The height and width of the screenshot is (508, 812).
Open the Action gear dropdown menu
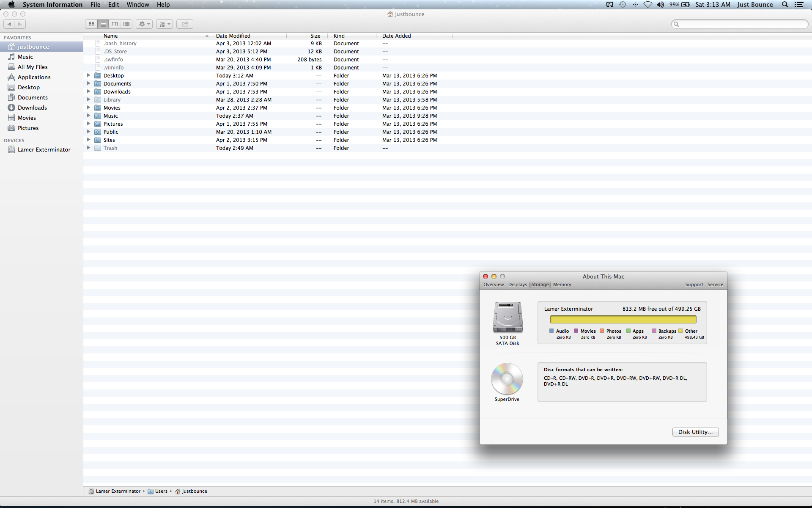click(144, 24)
